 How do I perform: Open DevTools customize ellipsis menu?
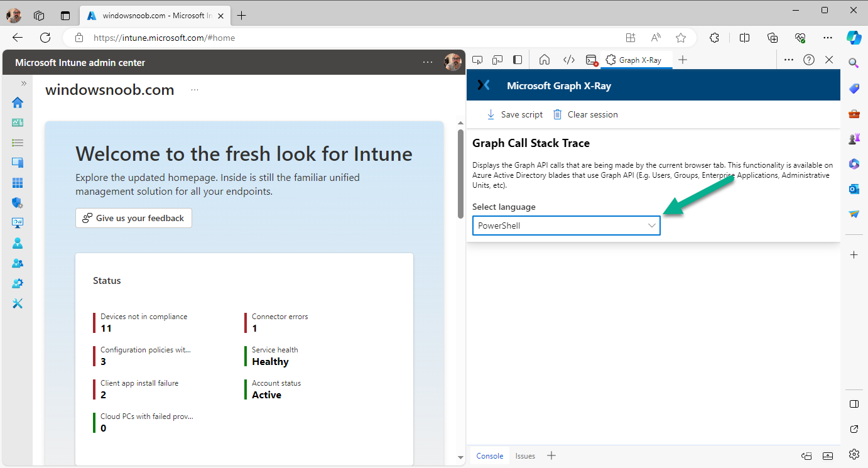click(x=789, y=60)
